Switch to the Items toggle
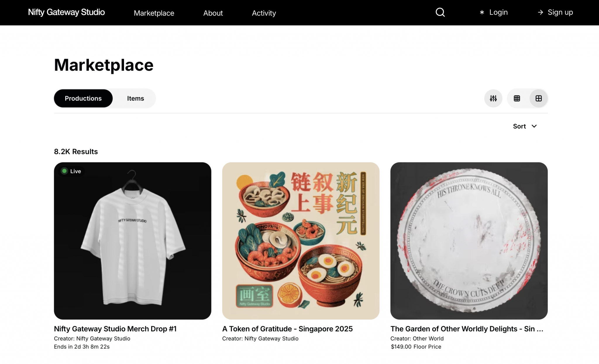This screenshot has width=599, height=364. click(135, 98)
